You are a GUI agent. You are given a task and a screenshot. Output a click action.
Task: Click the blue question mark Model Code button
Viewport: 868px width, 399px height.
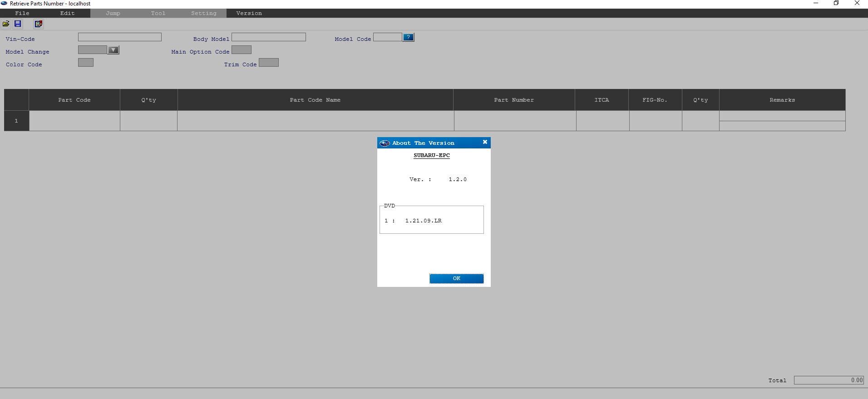[409, 37]
